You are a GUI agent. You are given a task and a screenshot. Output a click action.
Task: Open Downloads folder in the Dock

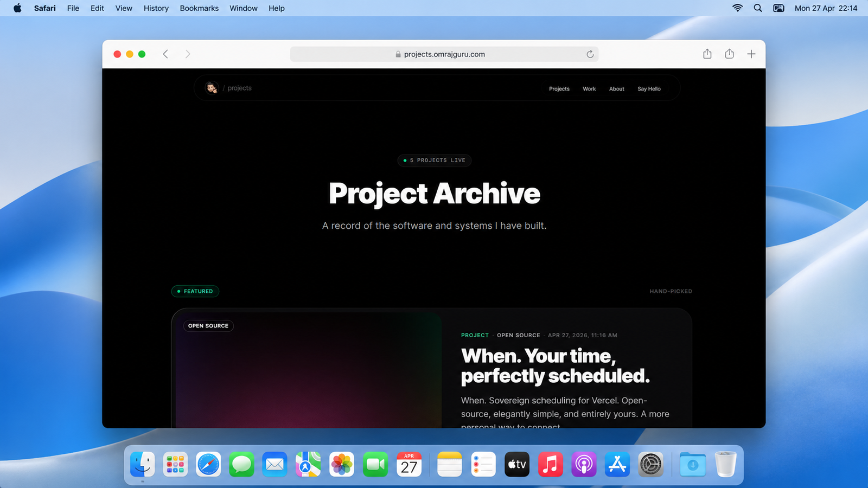coord(692,464)
